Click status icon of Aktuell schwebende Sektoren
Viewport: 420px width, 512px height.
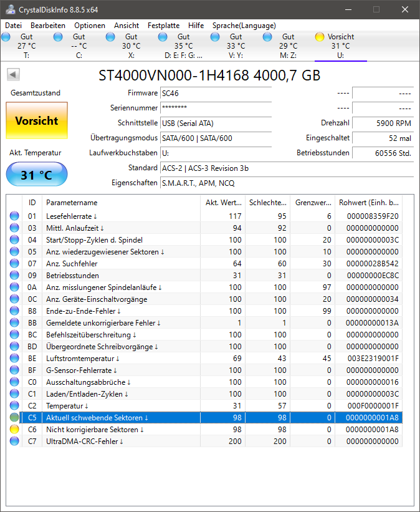coord(14,418)
